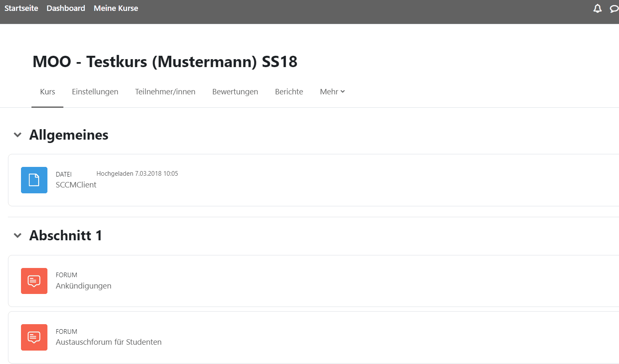
Task: Open the messages speech bubble icon
Action: click(614, 9)
